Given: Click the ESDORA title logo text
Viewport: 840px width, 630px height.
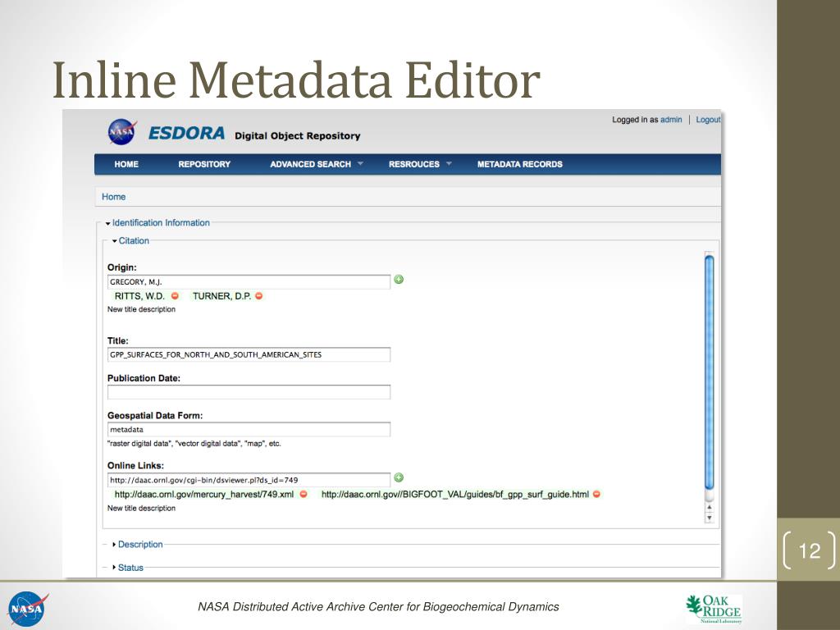Looking at the screenshot, I should (x=186, y=133).
